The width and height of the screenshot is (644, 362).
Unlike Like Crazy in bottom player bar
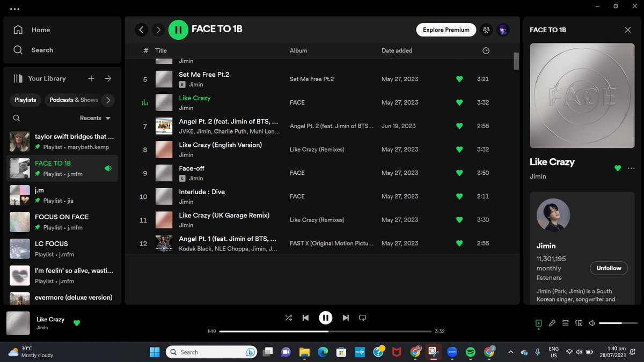coord(77,323)
